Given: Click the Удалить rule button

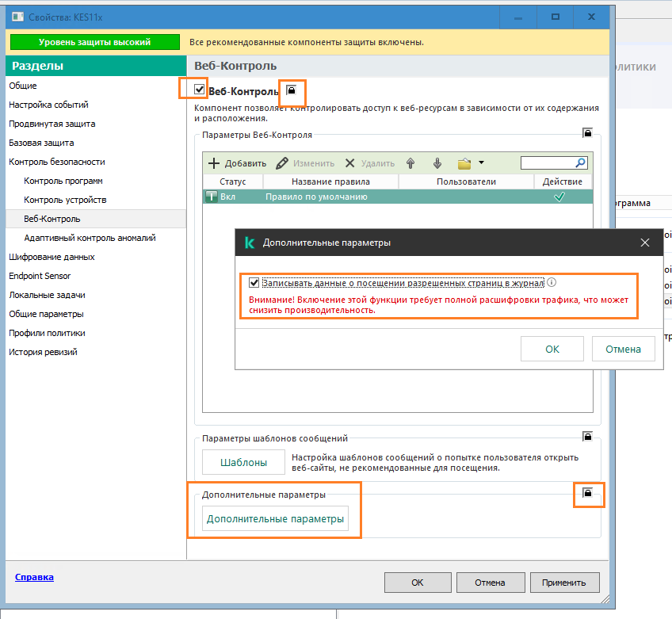Looking at the screenshot, I should (x=370, y=163).
